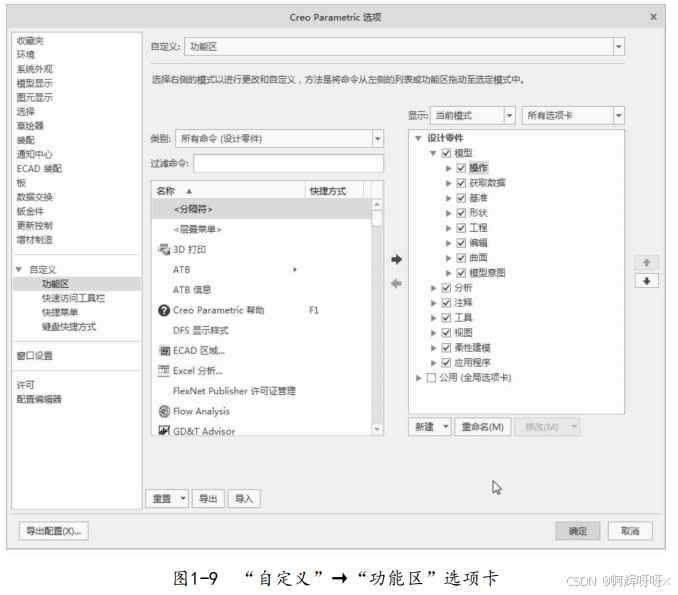Select FlexNet Publisher 许可证管理 entry
The width and height of the screenshot is (678, 595).
tap(262, 391)
